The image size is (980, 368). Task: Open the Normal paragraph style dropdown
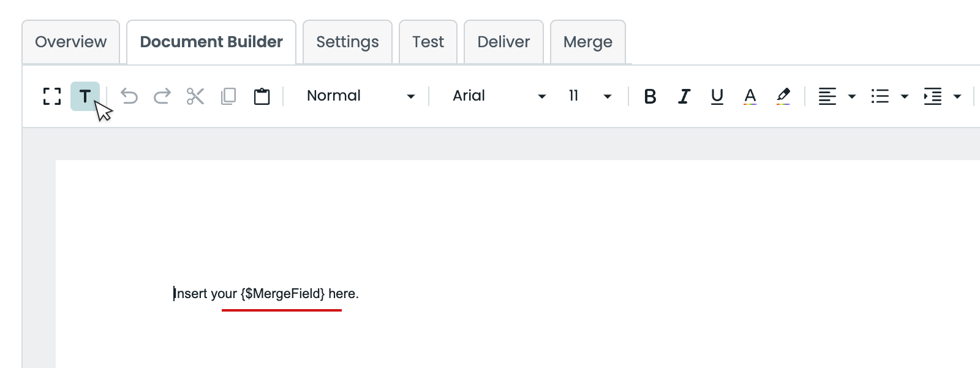(361, 96)
